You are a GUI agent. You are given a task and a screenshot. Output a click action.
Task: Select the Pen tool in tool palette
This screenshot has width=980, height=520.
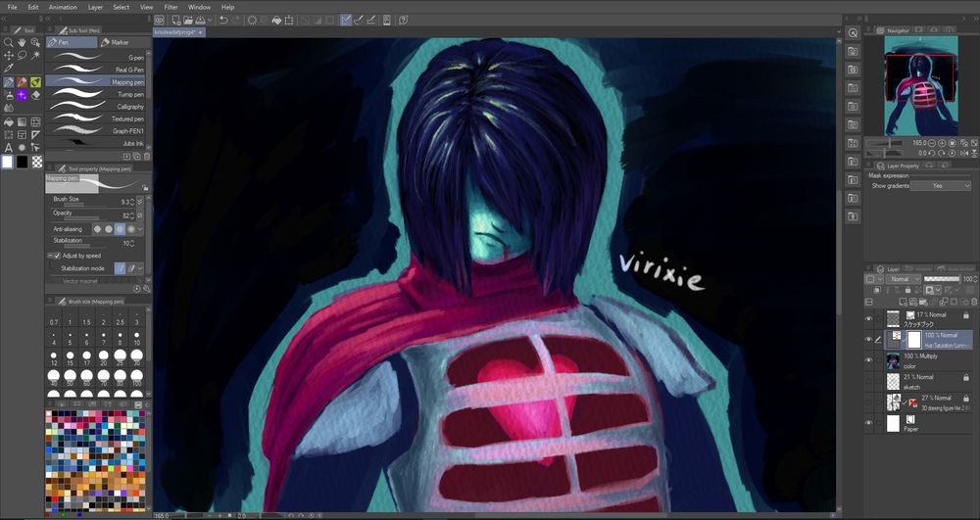coord(9,82)
